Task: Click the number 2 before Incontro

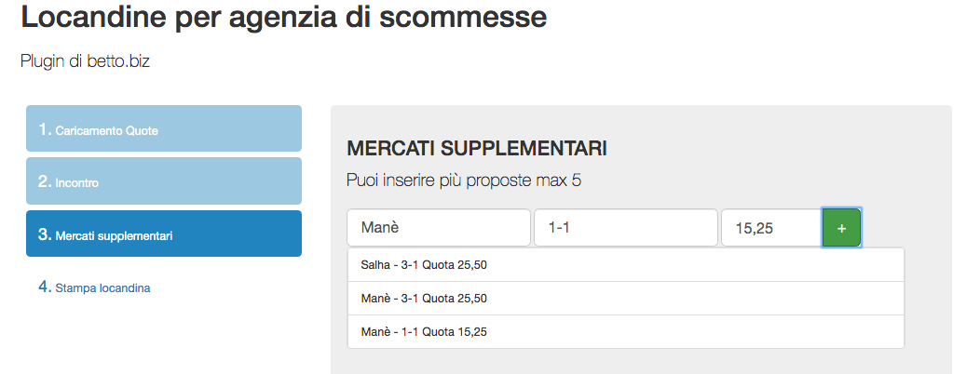Action: (44, 181)
